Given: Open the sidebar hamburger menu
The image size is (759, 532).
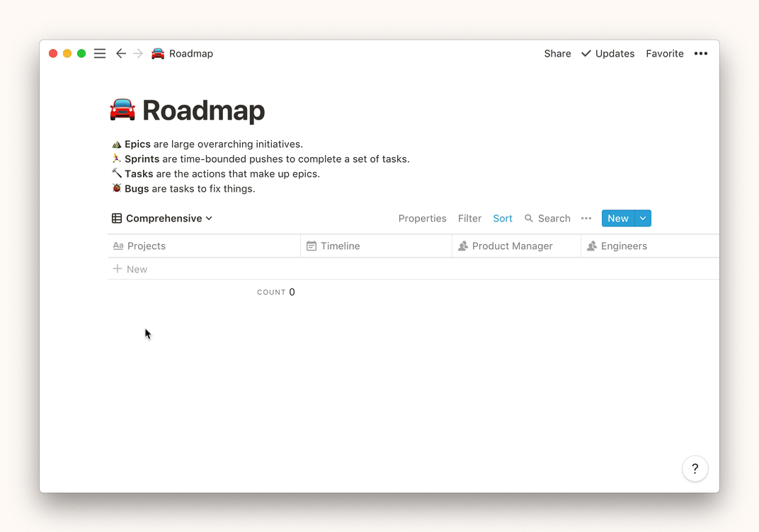Looking at the screenshot, I should (100, 54).
